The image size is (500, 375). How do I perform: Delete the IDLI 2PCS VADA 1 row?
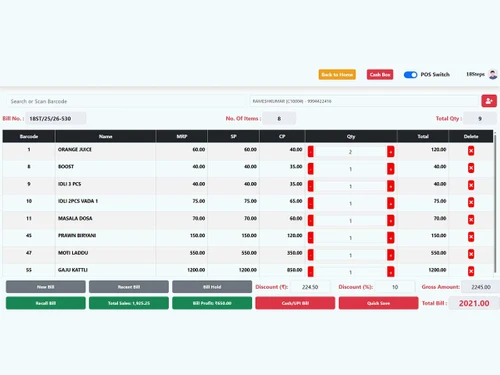[471, 203]
